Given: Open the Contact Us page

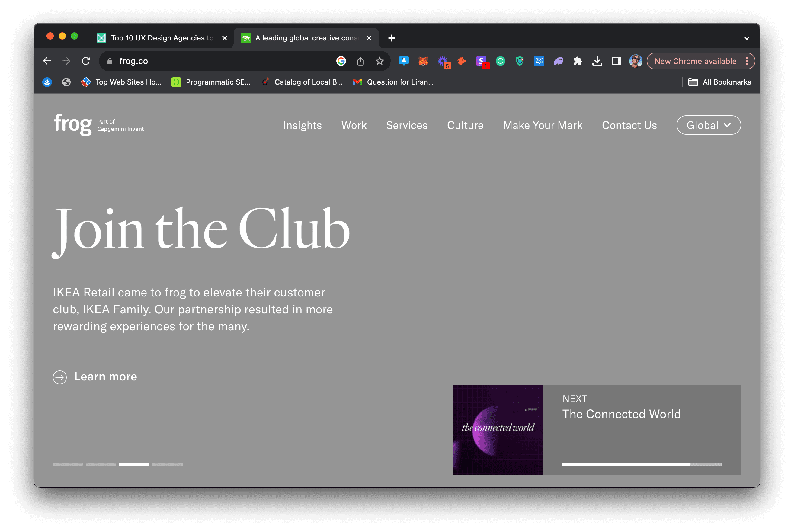Looking at the screenshot, I should [629, 125].
